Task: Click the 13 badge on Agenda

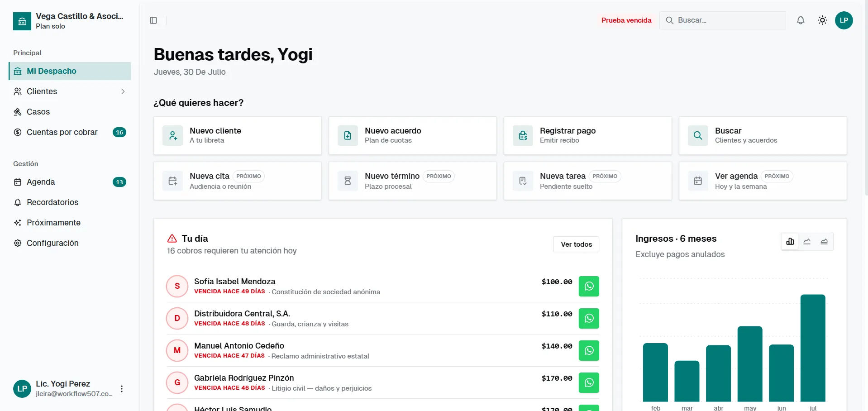Action: pos(119,182)
